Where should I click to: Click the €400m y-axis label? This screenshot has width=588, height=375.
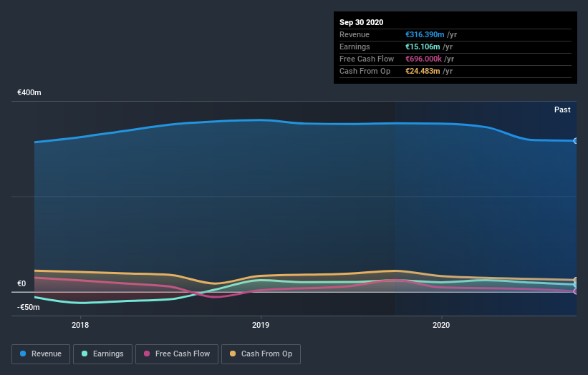tap(29, 92)
